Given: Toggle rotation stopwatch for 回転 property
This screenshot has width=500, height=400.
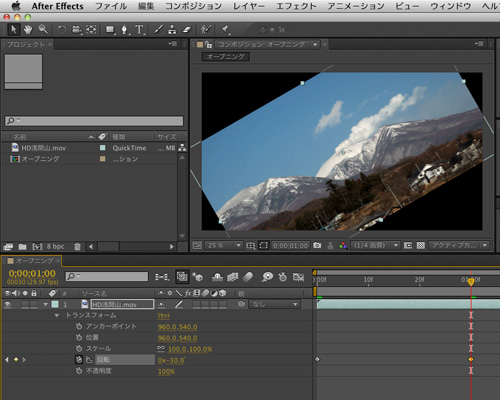Looking at the screenshot, I should (79, 360).
